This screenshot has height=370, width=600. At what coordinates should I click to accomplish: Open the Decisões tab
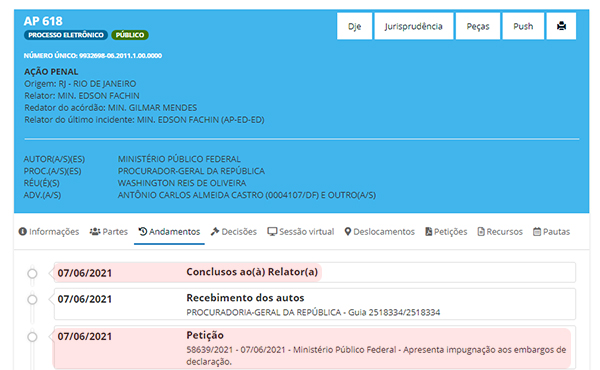(x=234, y=231)
